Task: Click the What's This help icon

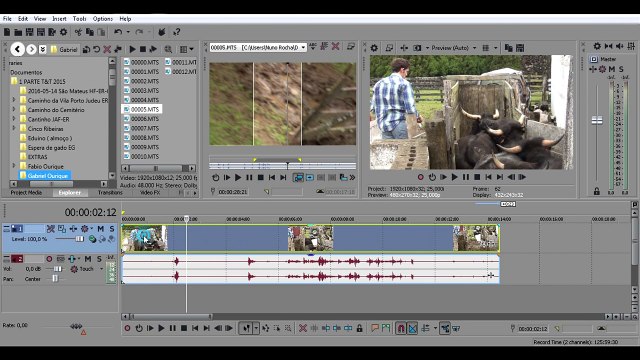Action: point(176,32)
